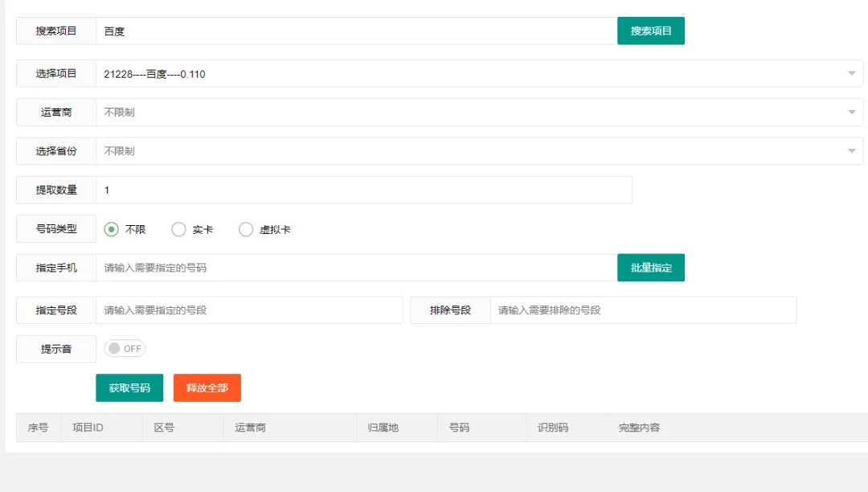Toggle the 提示音 sound switch on
The width and height of the screenshot is (868, 492).
125,349
